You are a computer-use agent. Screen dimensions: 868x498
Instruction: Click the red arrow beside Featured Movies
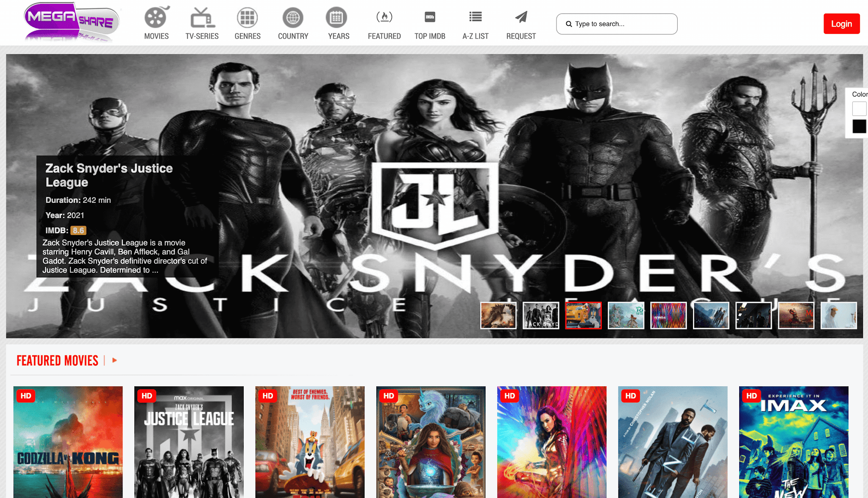click(x=114, y=360)
